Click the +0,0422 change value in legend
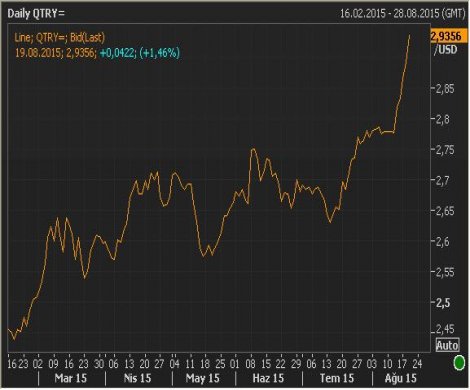 [x=117, y=53]
